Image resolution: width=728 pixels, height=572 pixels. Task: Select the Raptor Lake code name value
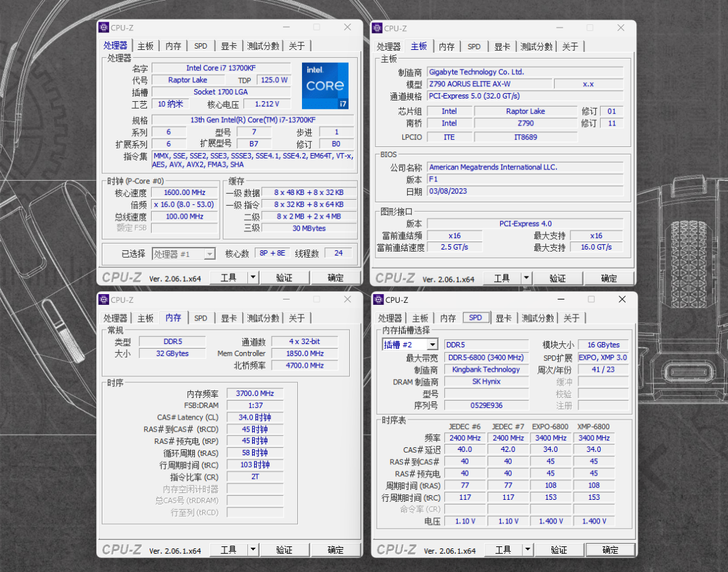tap(187, 80)
